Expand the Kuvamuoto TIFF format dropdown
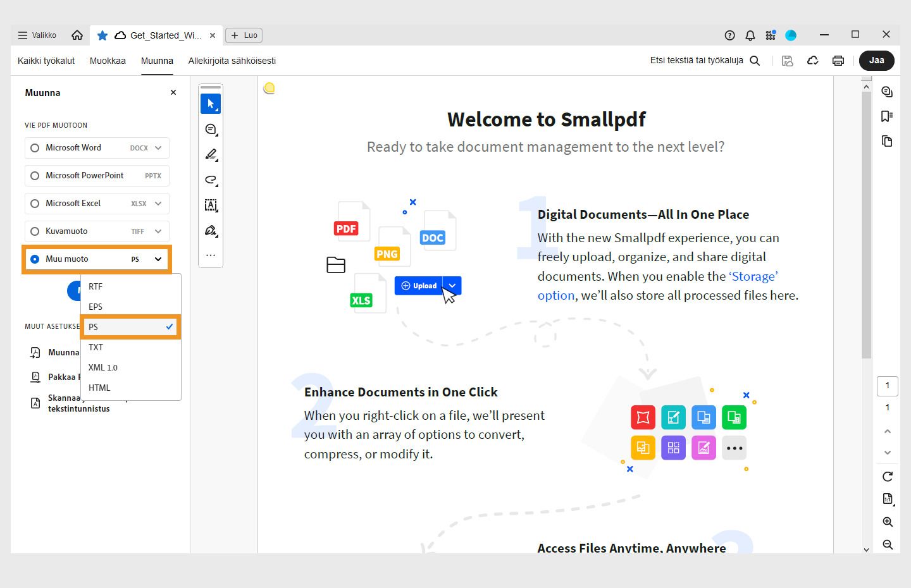This screenshot has width=911, height=588. click(x=158, y=231)
